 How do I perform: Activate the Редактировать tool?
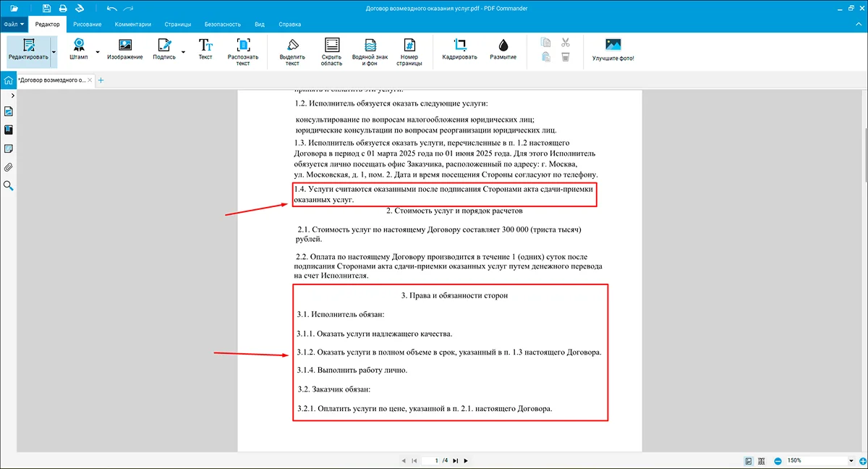point(28,50)
